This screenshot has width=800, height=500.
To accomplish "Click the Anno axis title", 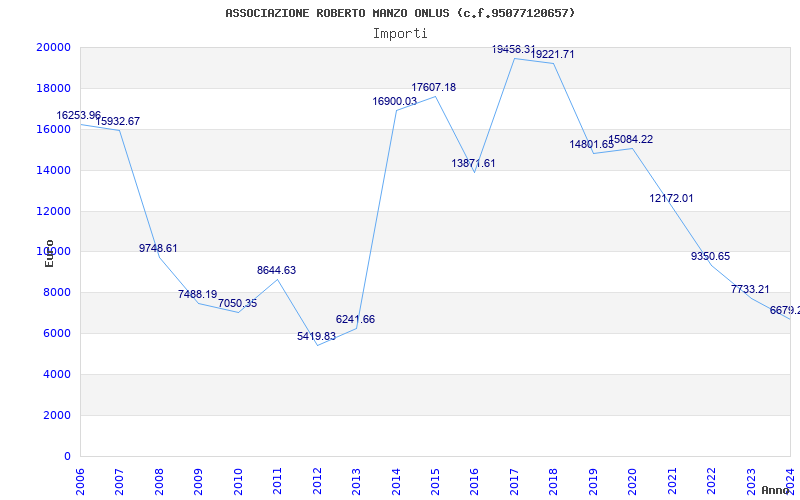I will coord(774,490).
